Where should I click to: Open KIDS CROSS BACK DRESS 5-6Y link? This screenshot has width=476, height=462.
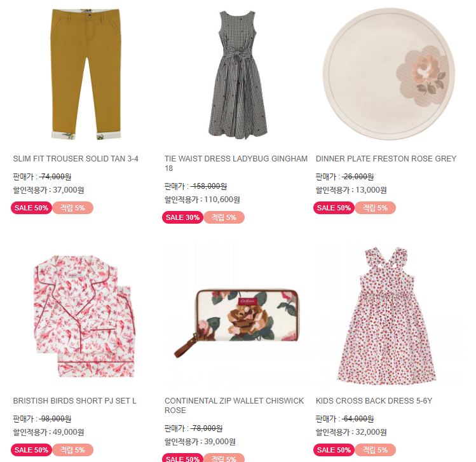click(374, 401)
